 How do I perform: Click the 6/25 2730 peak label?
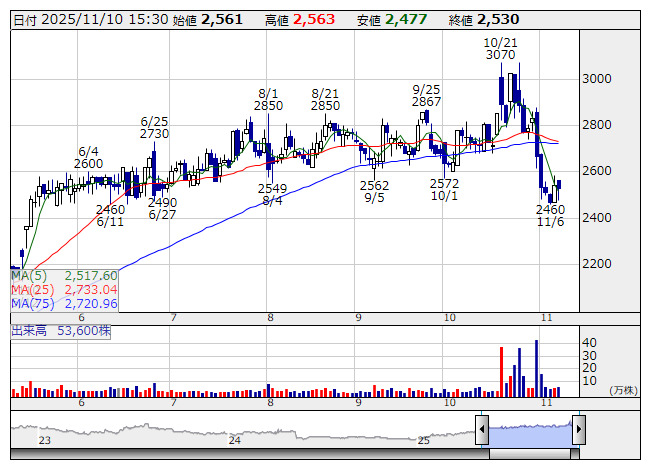tap(154, 128)
